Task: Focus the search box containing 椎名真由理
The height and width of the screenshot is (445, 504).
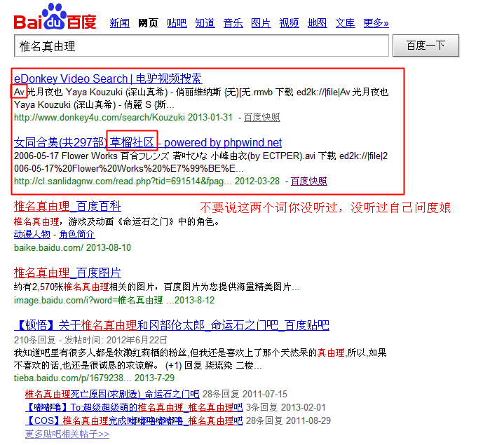Action: (x=202, y=46)
